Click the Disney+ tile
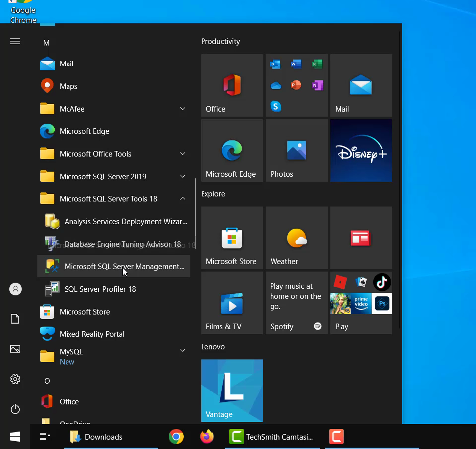Viewport: 476px width, 449px height. pos(361,150)
